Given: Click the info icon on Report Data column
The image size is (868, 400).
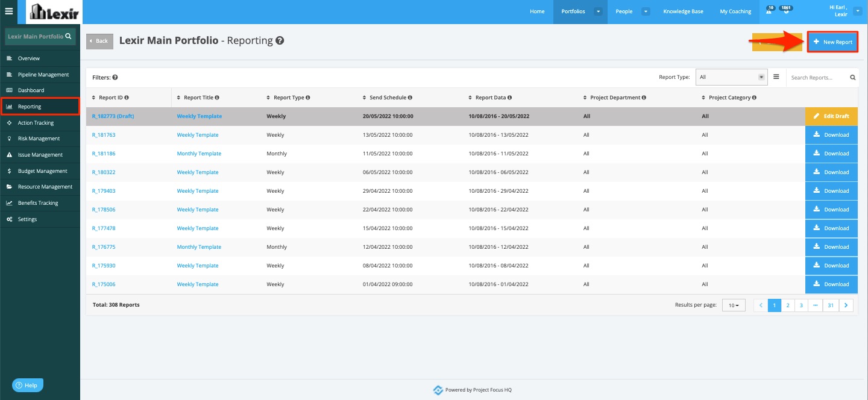Looking at the screenshot, I should [509, 98].
